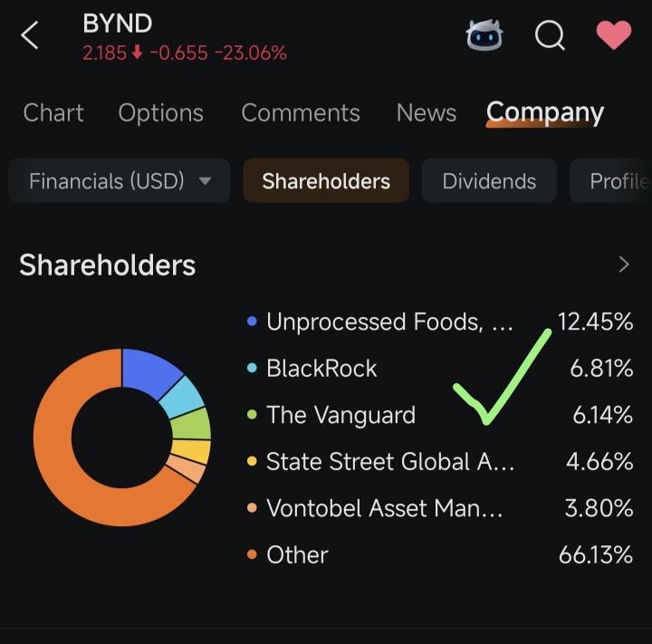The image size is (652, 644).
Task: Expand Shareholders section with right chevron
Action: (624, 264)
